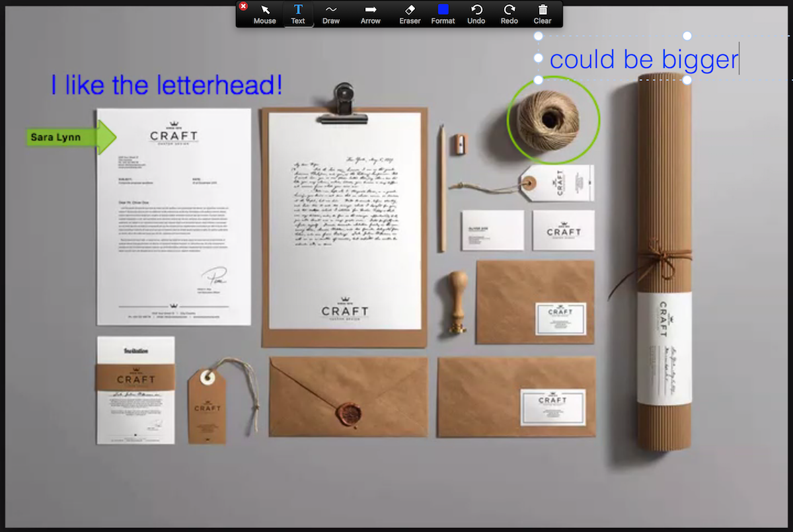Choose the Arrow tool
The height and width of the screenshot is (532, 793).
pyautogui.click(x=370, y=13)
